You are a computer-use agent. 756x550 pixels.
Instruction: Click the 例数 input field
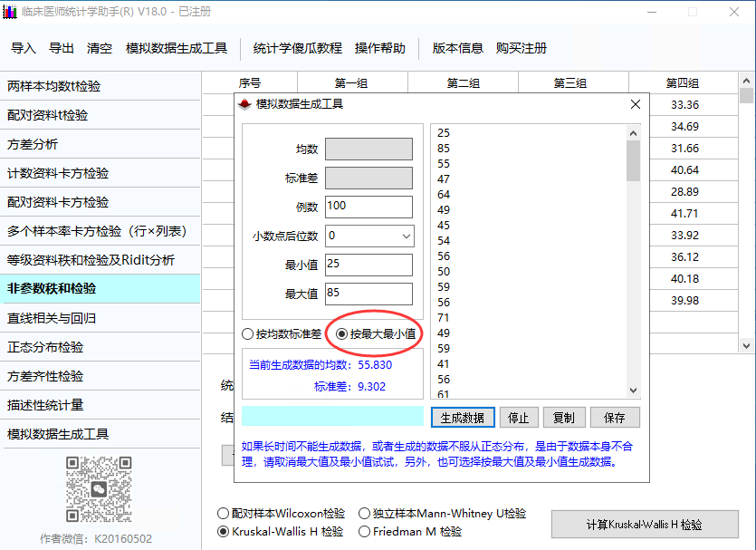(368, 207)
